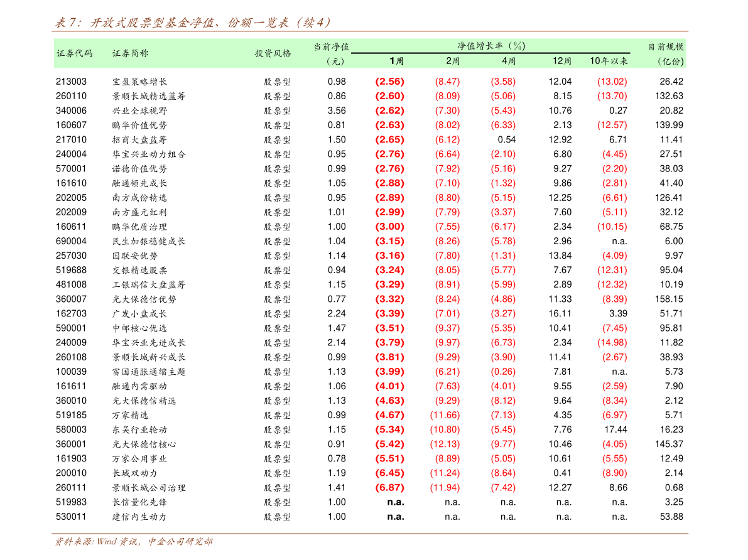The height and width of the screenshot is (560, 748).
Task: Click the source note 资料来源 Wind 资讯
Action: click(x=134, y=541)
